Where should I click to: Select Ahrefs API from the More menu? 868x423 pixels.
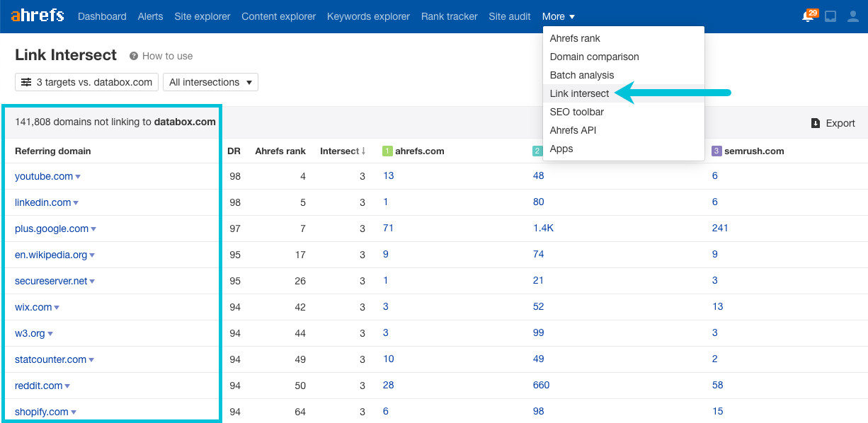(x=624, y=130)
